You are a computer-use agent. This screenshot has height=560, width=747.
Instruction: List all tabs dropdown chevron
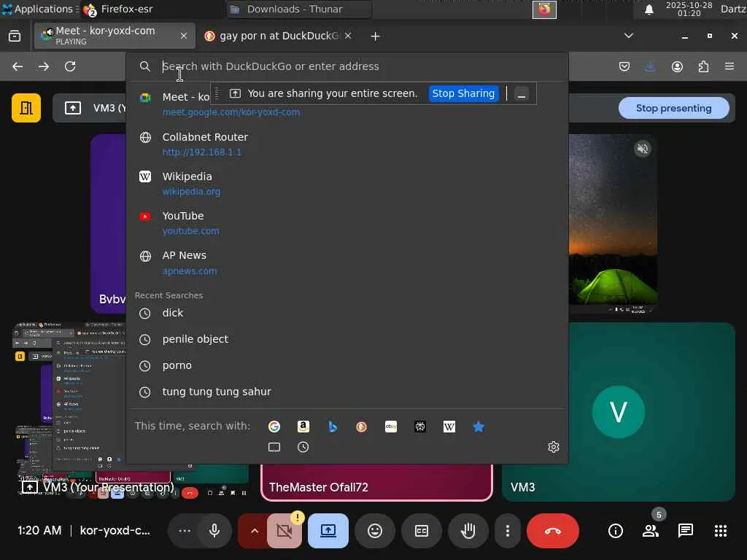(x=629, y=36)
